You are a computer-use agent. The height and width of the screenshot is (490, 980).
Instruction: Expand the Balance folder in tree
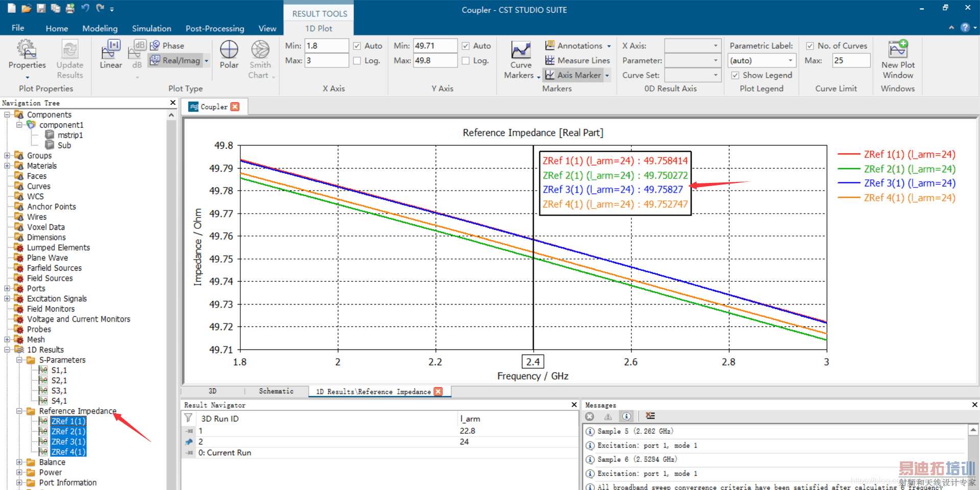click(19, 462)
